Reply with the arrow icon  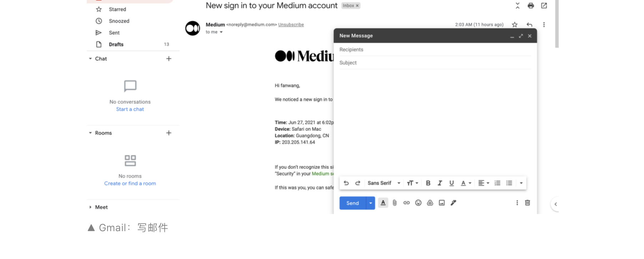[529, 25]
